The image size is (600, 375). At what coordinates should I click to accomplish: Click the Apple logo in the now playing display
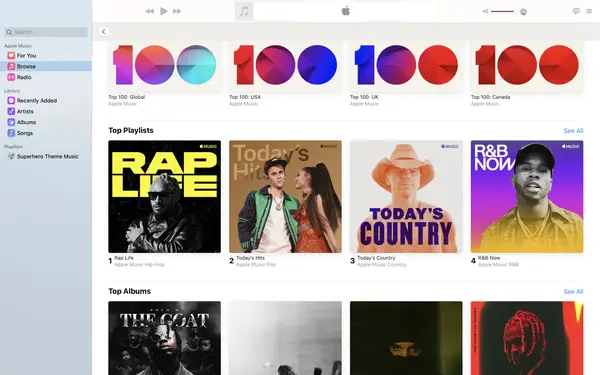click(x=346, y=11)
